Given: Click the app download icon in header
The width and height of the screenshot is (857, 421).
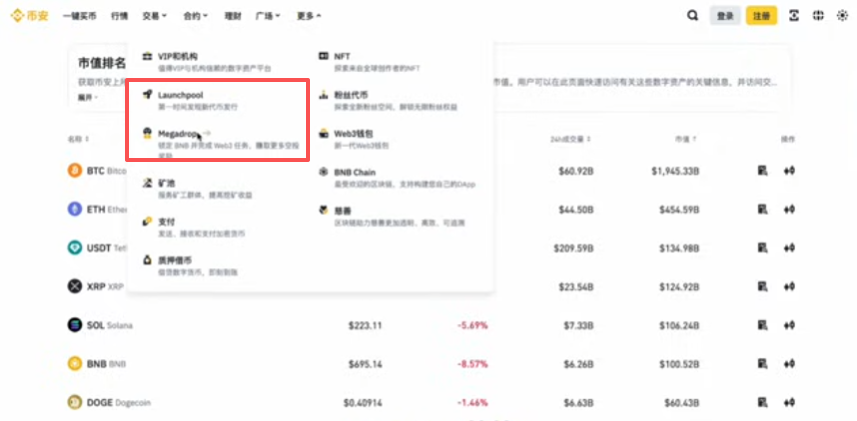Looking at the screenshot, I should [794, 16].
